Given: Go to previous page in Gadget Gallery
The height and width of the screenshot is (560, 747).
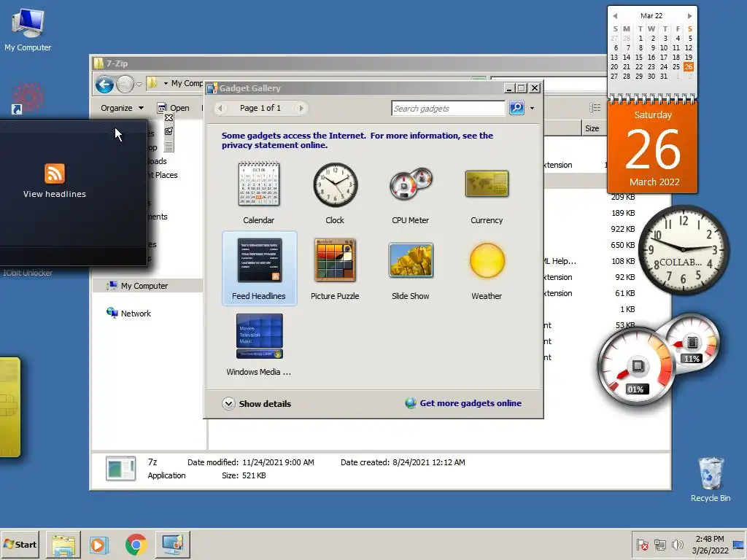Looking at the screenshot, I should [x=220, y=108].
